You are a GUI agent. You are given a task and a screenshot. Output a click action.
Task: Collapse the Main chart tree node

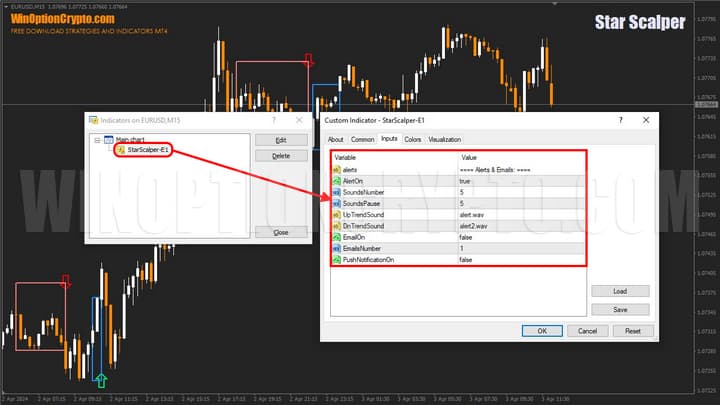(97, 140)
